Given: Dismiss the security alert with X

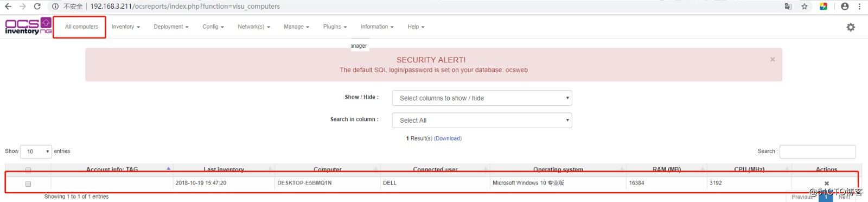Looking at the screenshot, I should point(773,59).
